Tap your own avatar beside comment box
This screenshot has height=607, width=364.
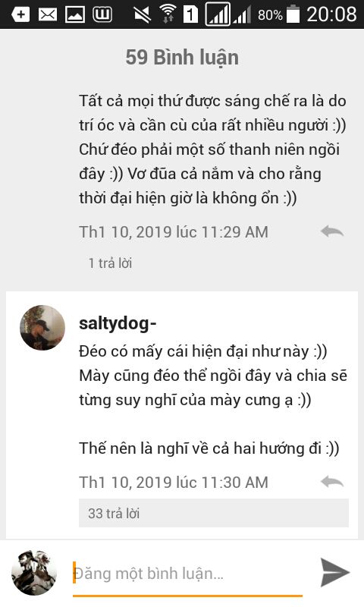pos(34,573)
